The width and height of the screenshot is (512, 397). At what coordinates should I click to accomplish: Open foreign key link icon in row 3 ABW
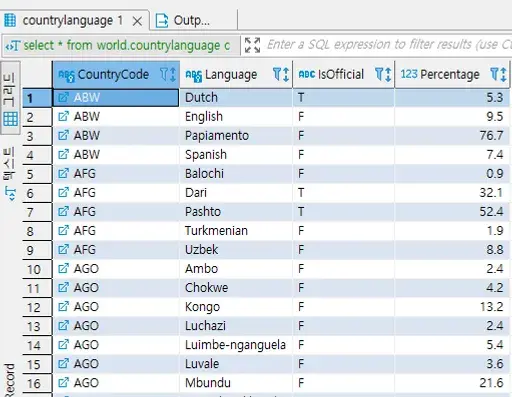coord(63,135)
